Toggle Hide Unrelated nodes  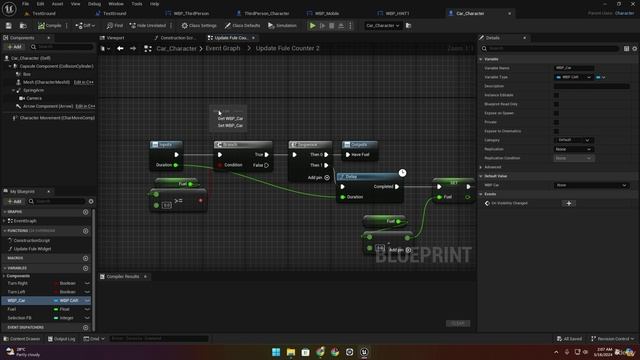point(148,26)
